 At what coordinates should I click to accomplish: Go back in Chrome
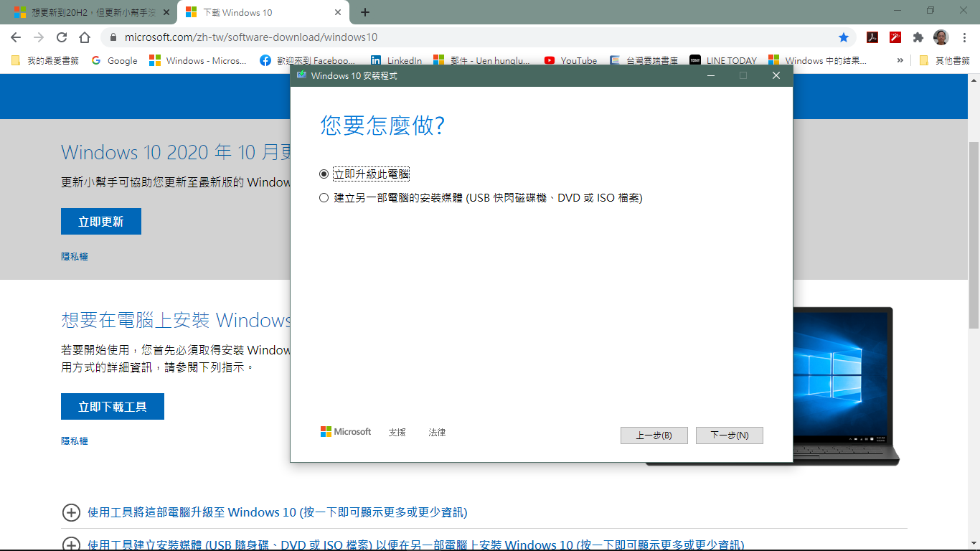[x=16, y=37]
